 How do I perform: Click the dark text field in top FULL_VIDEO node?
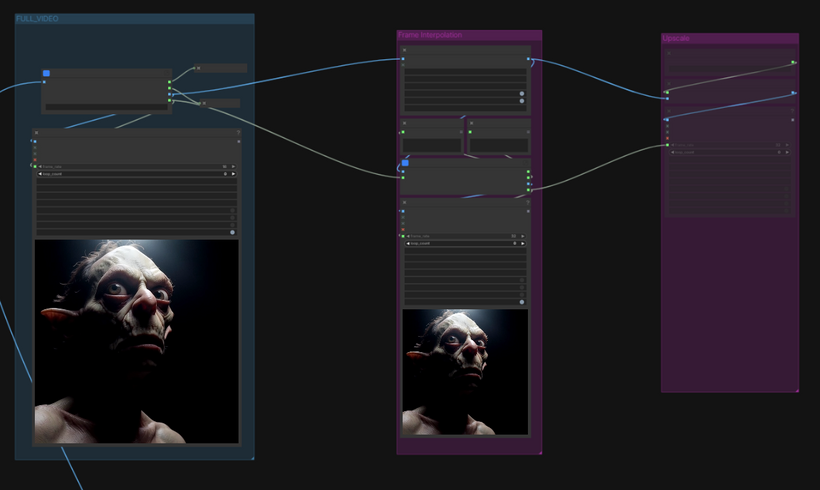tap(106, 106)
